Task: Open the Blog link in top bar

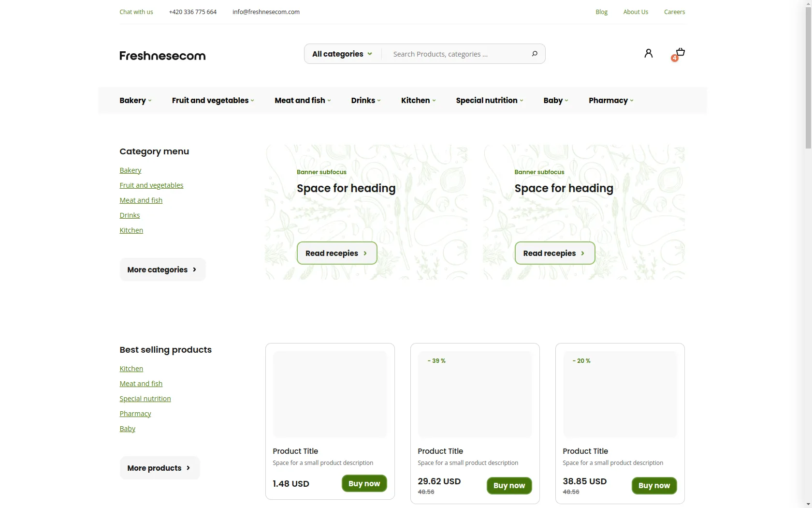Action: point(601,12)
